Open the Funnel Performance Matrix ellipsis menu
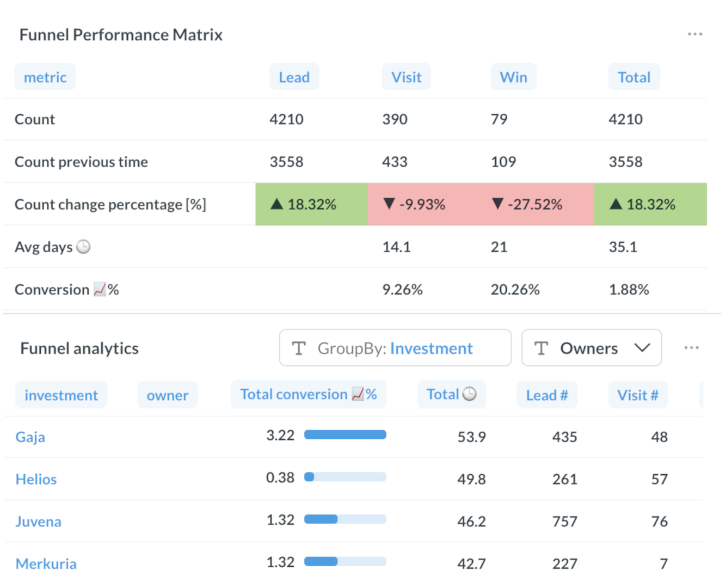This screenshot has height=588, width=726. (695, 34)
